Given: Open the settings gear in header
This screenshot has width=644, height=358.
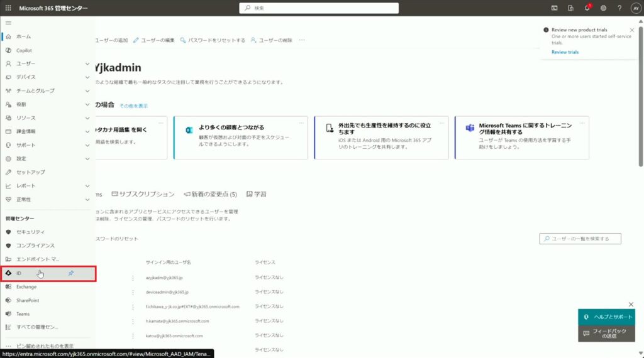Looking at the screenshot, I should click(x=603, y=8).
